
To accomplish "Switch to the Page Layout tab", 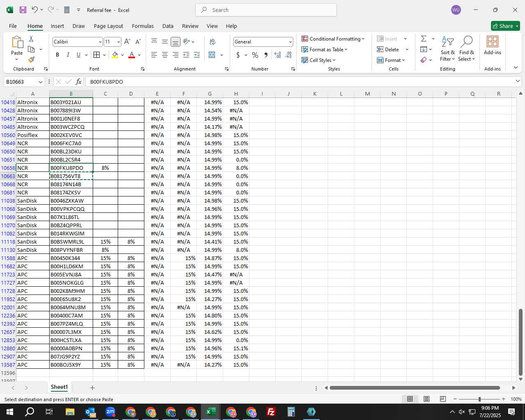I will pyautogui.click(x=108, y=26).
